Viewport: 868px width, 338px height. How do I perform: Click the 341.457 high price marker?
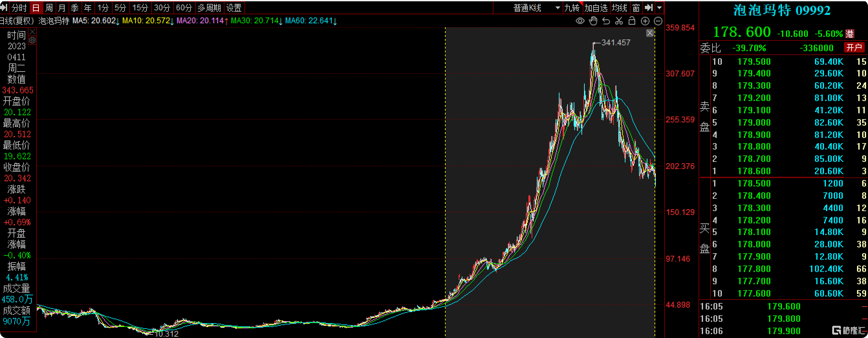(x=616, y=42)
